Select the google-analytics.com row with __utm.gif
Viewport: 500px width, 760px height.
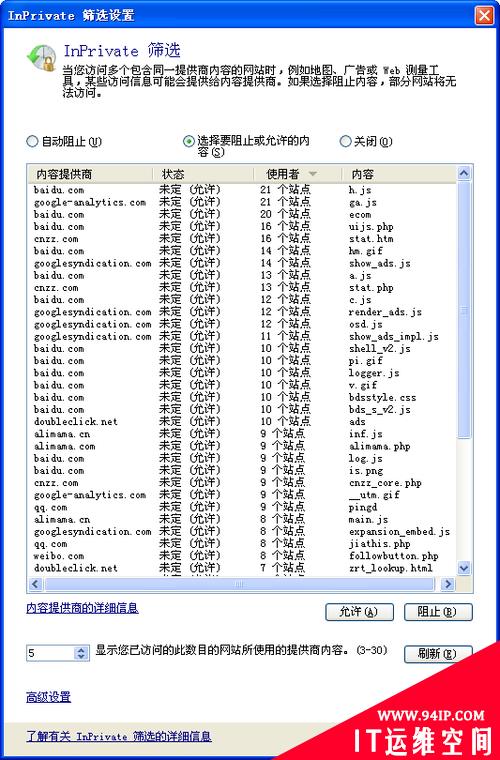pyautogui.click(x=242, y=495)
